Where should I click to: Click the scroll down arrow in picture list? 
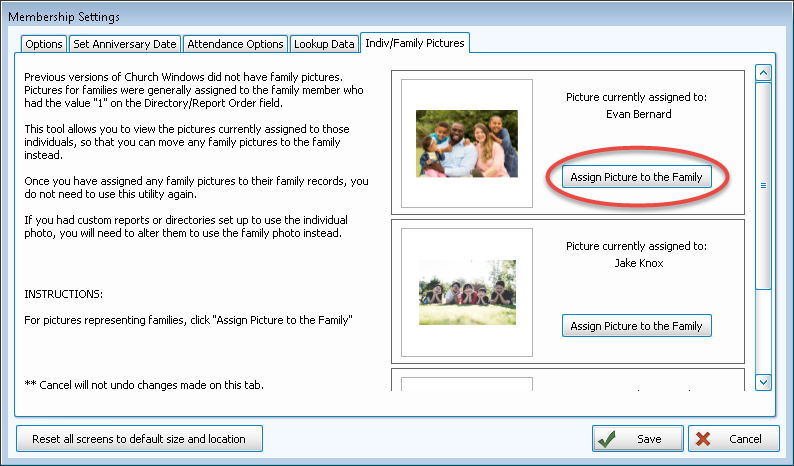pyautogui.click(x=763, y=381)
